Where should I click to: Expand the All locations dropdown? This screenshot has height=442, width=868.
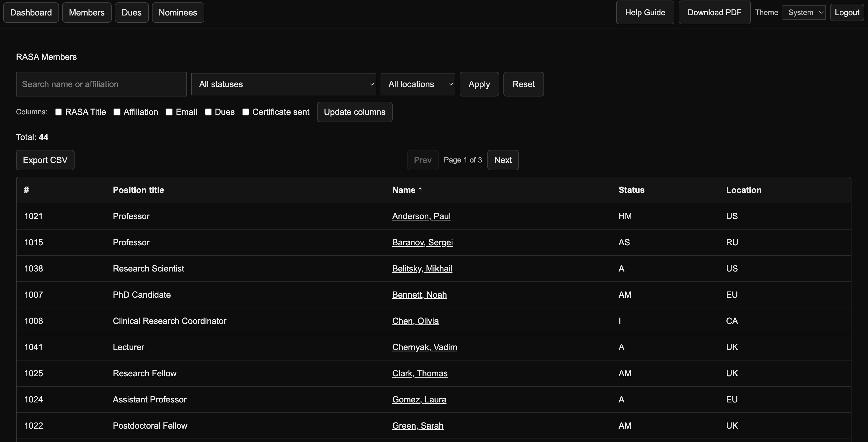[x=417, y=84]
